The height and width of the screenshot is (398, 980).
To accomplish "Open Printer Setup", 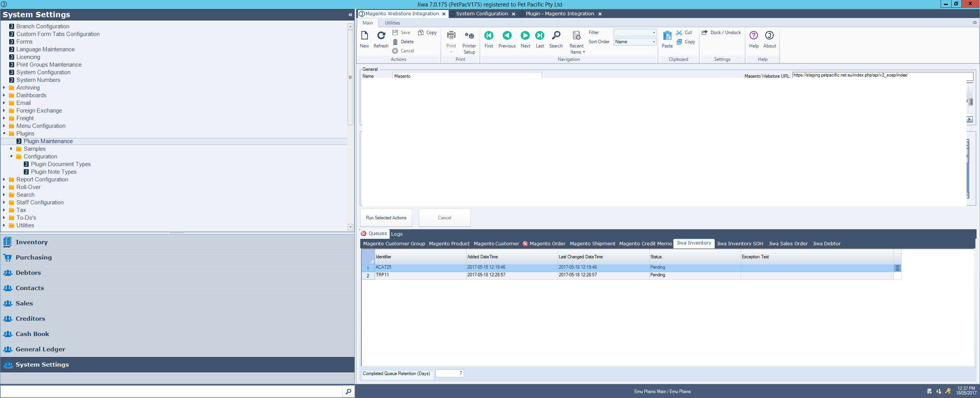I will coord(469,36).
